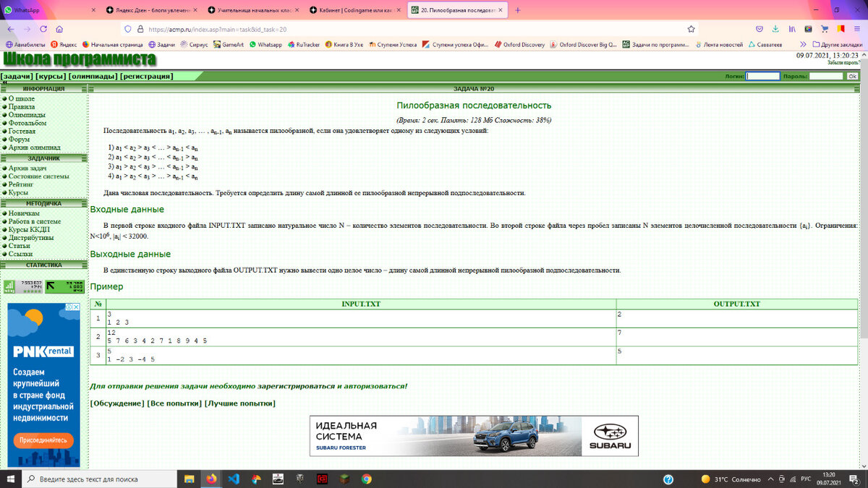The height and width of the screenshot is (488, 868).
Task: Open the [олимпиады] menu item
Action: click(x=93, y=76)
